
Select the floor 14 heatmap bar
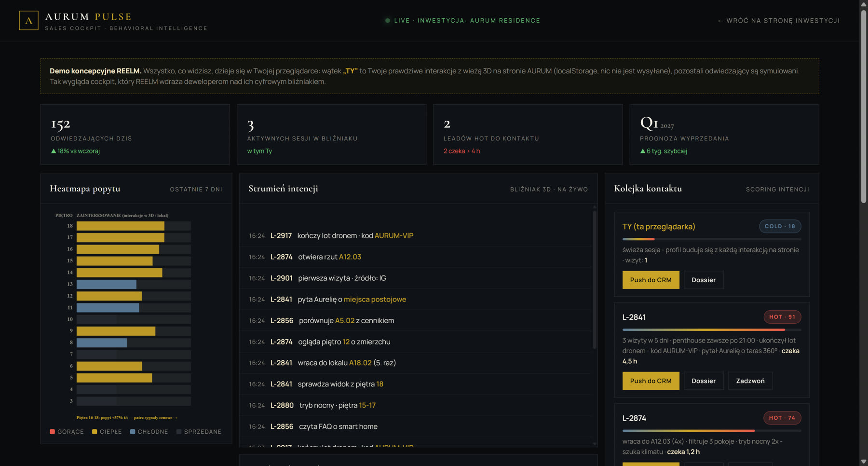[120, 273]
